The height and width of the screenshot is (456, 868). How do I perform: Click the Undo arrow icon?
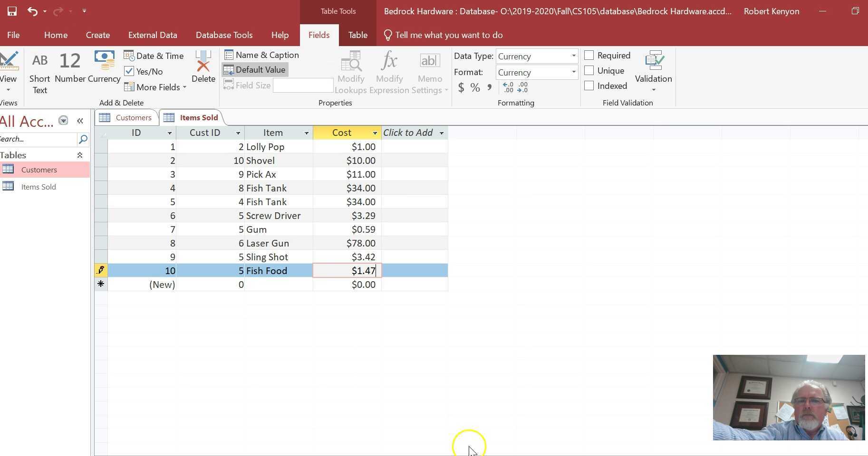[32, 11]
